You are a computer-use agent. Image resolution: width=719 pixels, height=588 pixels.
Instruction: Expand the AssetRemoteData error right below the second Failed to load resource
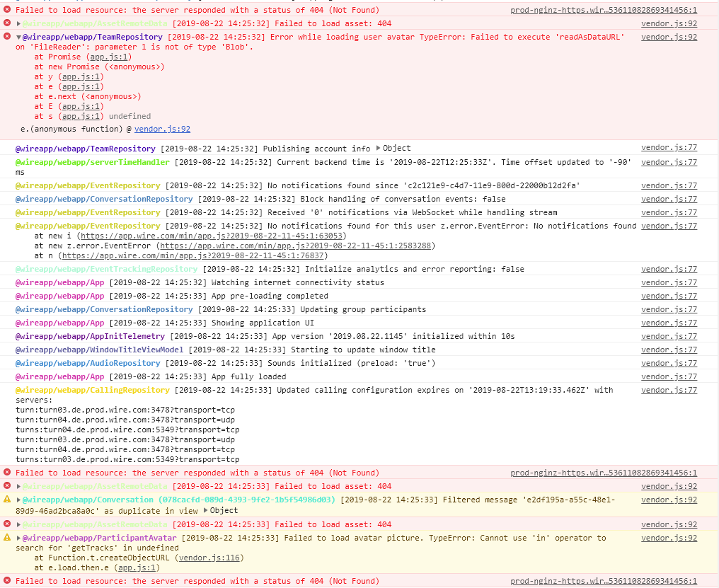[x=18, y=487]
